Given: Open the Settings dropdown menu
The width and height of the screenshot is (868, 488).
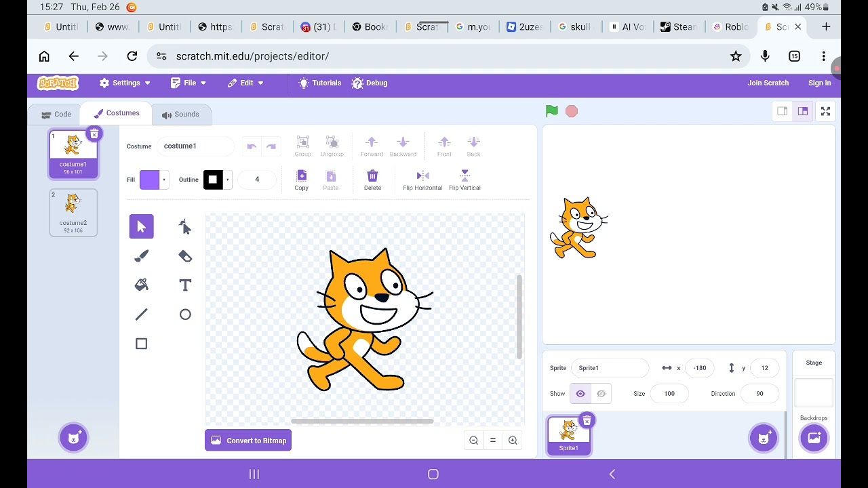Looking at the screenshot, I should pyautogui.click(x=125, y=83).
